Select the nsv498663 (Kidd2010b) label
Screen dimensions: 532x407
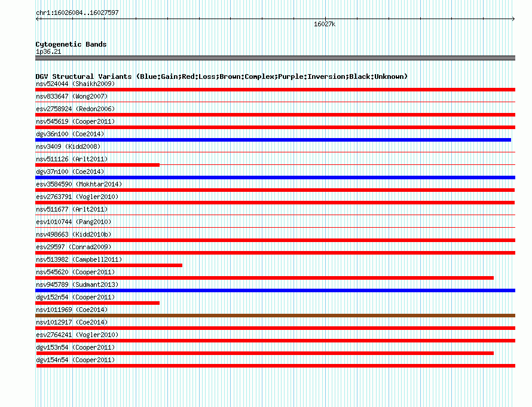coord(74,234)
